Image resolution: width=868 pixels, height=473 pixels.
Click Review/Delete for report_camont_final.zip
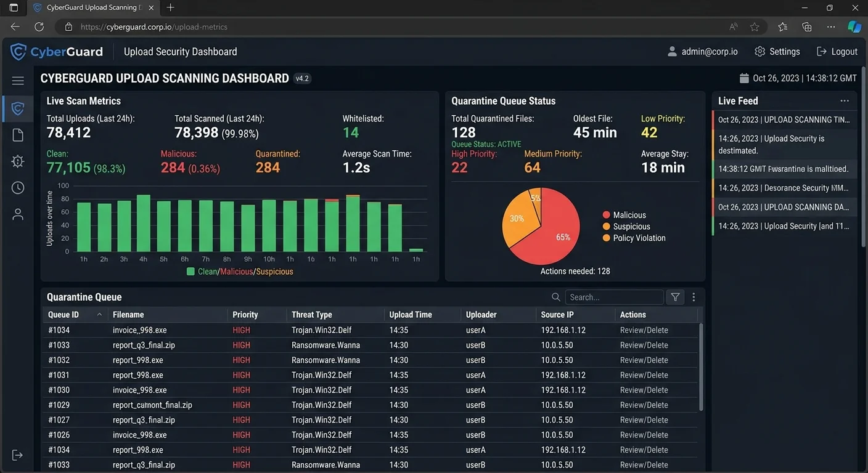[x=644, y=405]
